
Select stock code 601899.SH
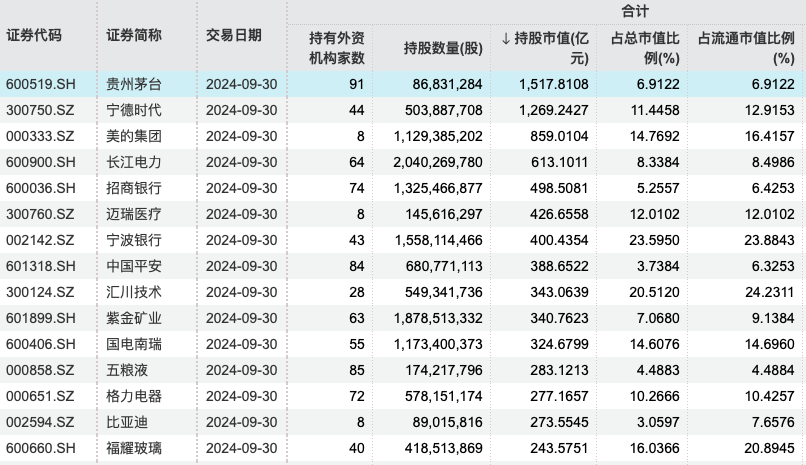tap(41, 318)
